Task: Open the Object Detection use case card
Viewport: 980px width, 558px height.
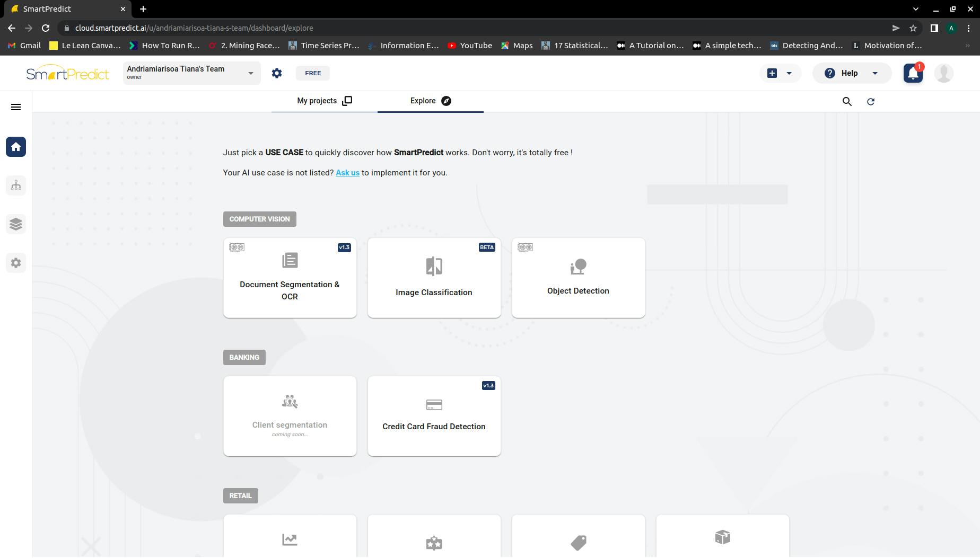Action: [x=578, y=278]
